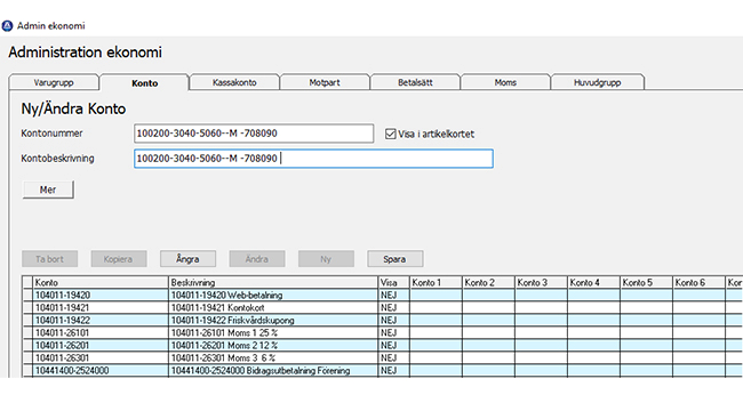Click the Kopiera button
The image size is (743, 395).
click(118, 259)
